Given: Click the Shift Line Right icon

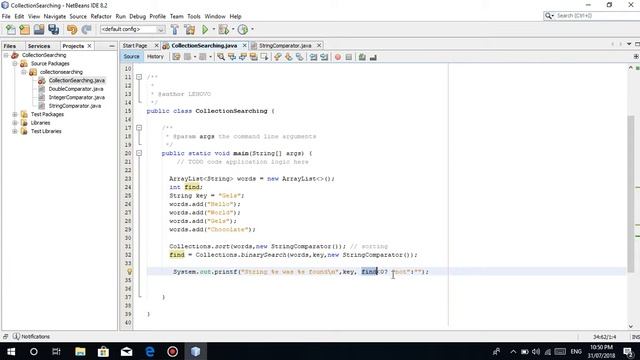Looking at the screenshot, I should pos(324,57).
